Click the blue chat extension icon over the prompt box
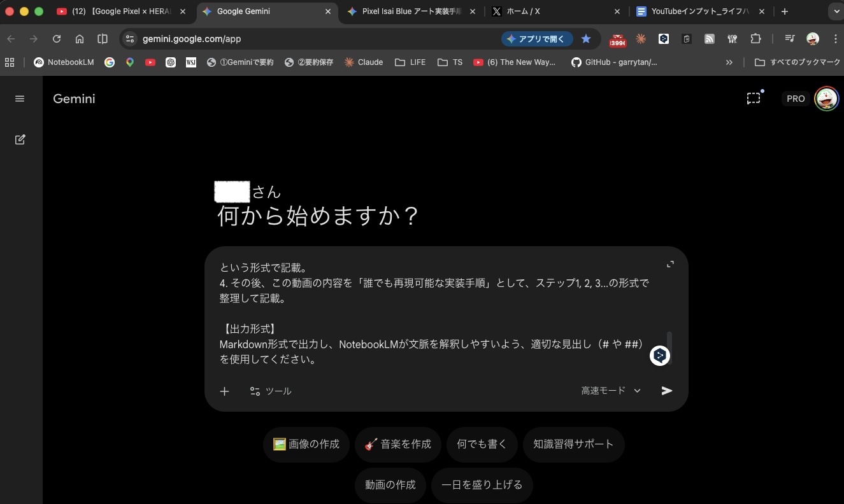The height and width of the screenshot is (504, 844). coord(659,356)
